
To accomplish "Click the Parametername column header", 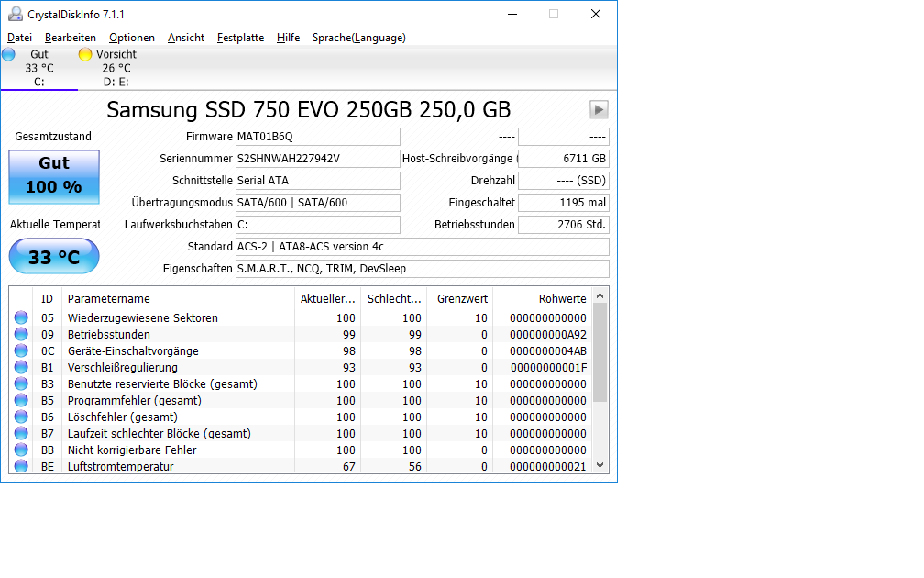I will tap(178, 299).
